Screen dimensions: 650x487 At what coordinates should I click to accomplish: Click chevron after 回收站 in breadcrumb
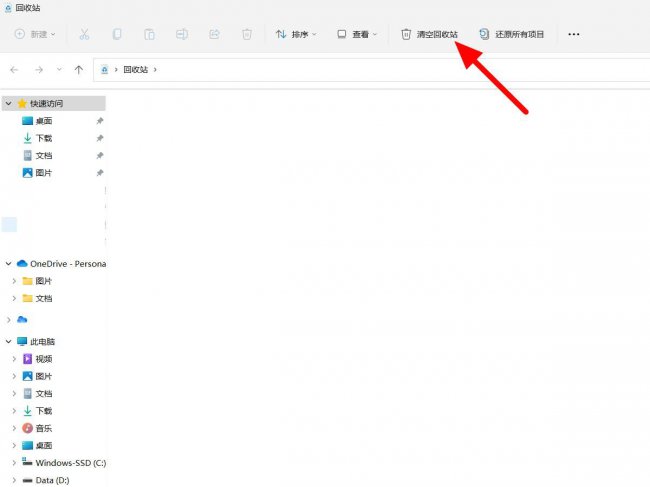[155, 70]
